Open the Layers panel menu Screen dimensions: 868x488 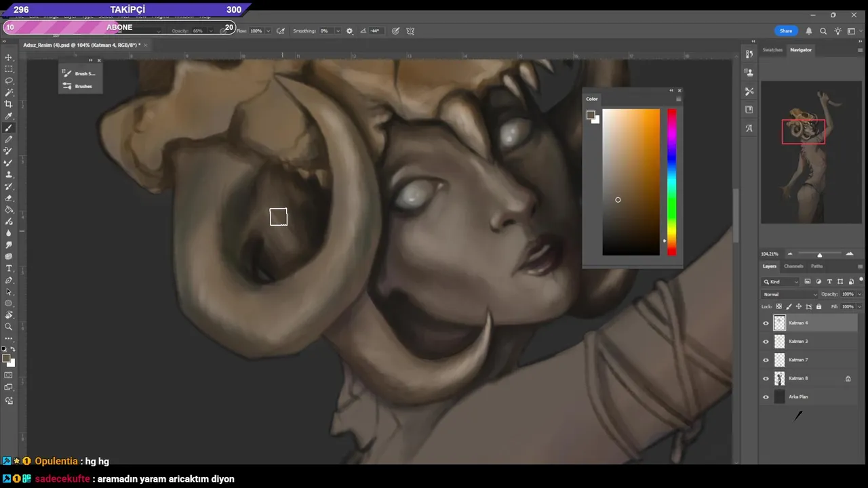(x=861, y=266)
